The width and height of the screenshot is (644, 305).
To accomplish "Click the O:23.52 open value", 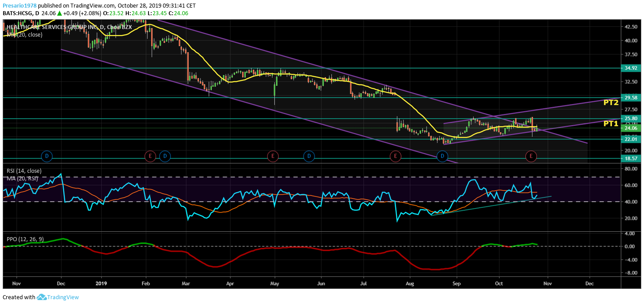I will [114, 13].
